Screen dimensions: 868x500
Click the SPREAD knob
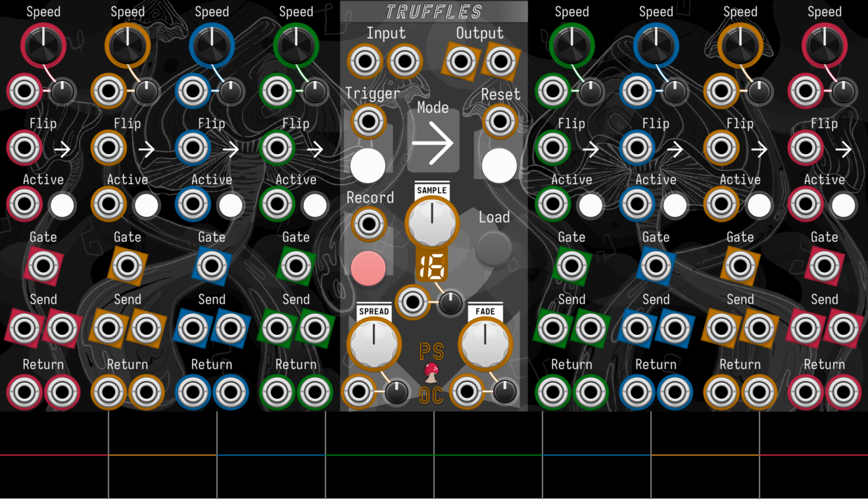(x=374, y=344)
